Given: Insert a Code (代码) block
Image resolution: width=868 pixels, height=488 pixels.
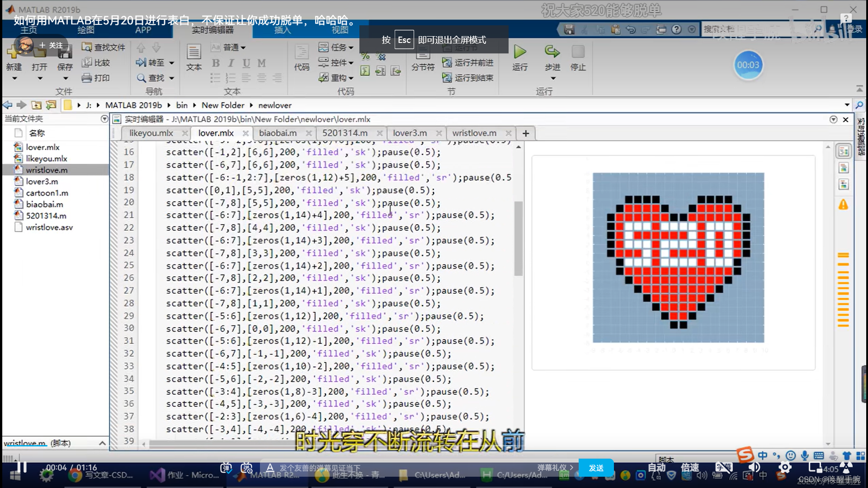Looking at the screenshot, I should pos(302,57).
